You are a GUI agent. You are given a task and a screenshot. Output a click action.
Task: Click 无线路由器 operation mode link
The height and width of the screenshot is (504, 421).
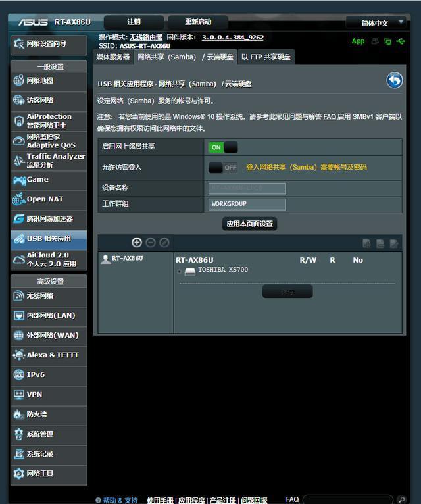pos(145,38)
